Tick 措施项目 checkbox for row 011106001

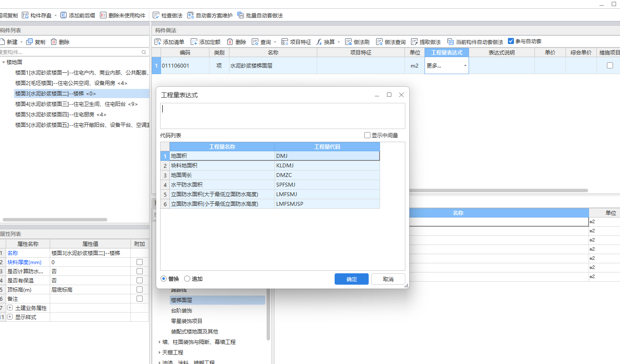pyautogui.click(x=610, y=65)
